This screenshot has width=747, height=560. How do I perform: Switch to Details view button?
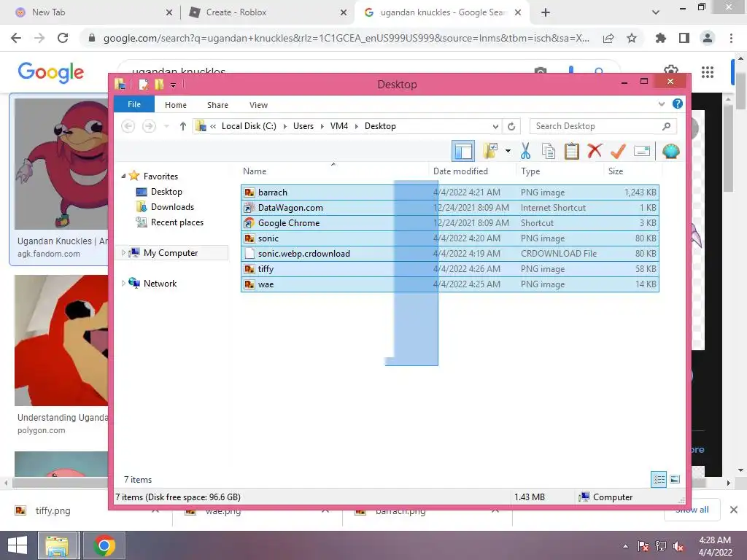click(x=659, y=479)
